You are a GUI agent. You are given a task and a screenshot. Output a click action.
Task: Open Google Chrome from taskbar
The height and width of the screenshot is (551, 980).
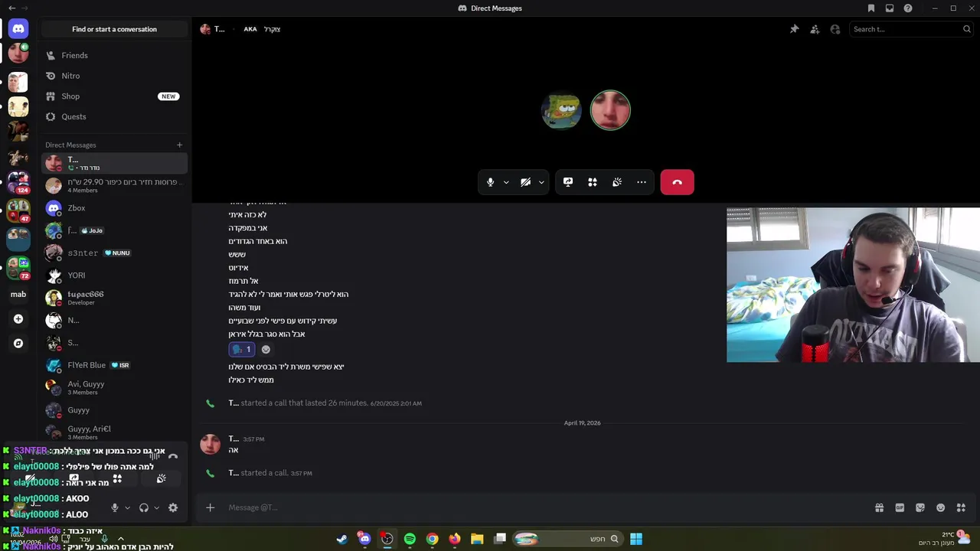[433, 539]
